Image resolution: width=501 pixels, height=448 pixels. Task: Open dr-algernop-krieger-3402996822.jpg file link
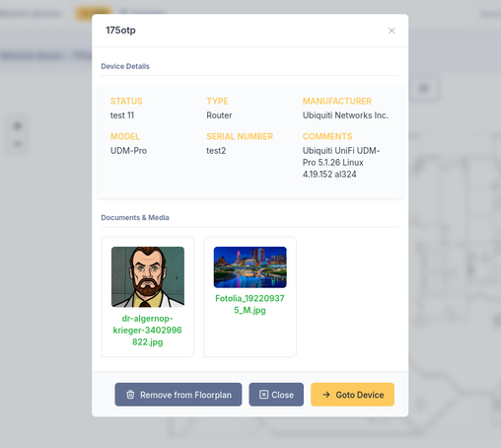(x=148, y=330)
